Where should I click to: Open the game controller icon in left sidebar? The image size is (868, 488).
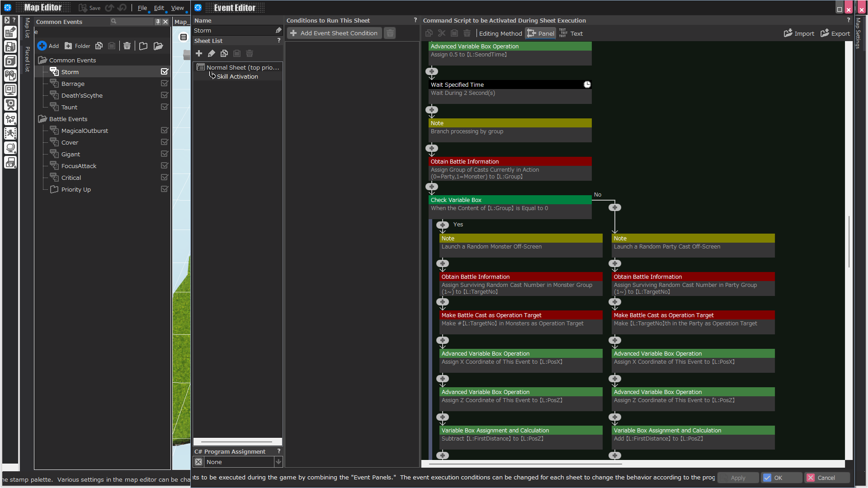point(10,75)
